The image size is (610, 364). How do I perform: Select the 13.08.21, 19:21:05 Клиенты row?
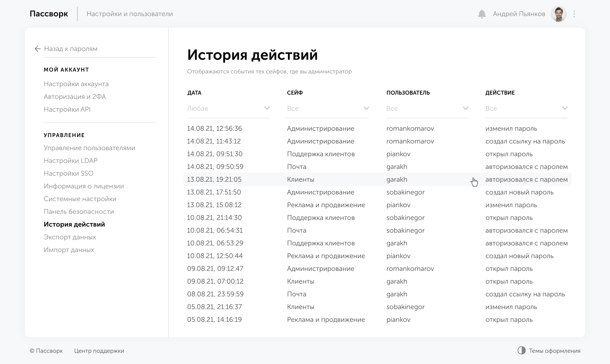(300, 180)
